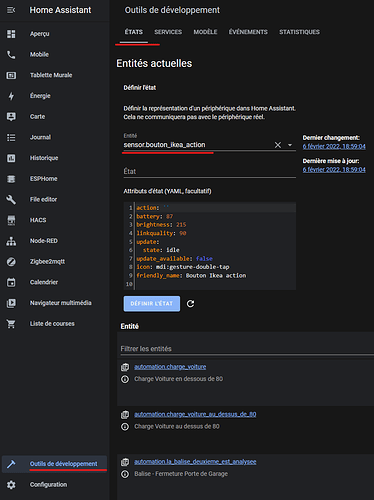Click the Zigbee2mqtt icon
This screenshot has height=500, width=374.
pyautogui.click(x=11, y=262)
